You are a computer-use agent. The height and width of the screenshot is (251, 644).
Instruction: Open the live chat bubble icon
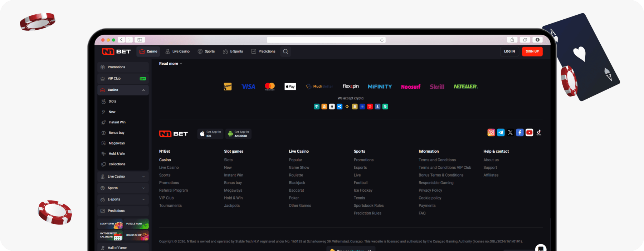coord(541,248)
